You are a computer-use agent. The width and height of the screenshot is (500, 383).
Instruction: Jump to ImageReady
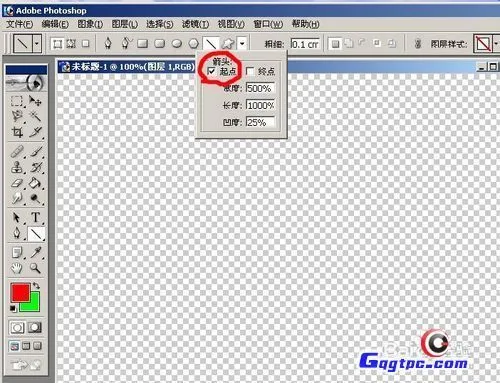click(26, 365)
